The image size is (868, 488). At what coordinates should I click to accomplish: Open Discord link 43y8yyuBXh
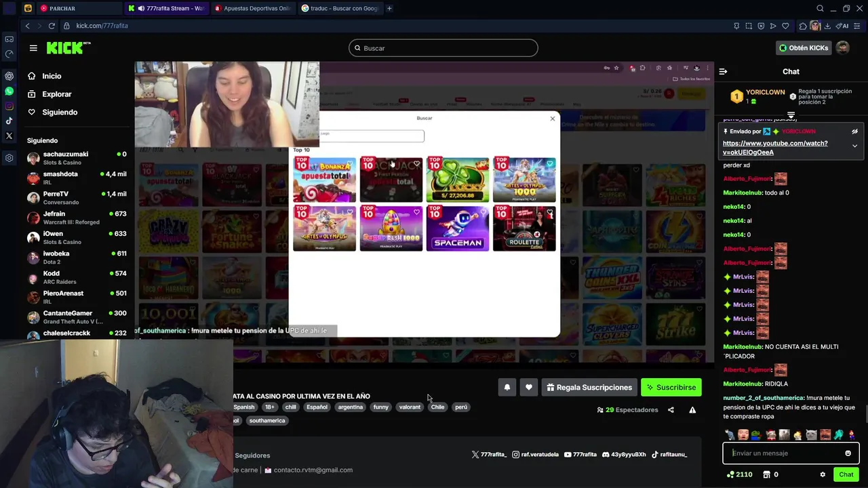[x=624, y=455]
